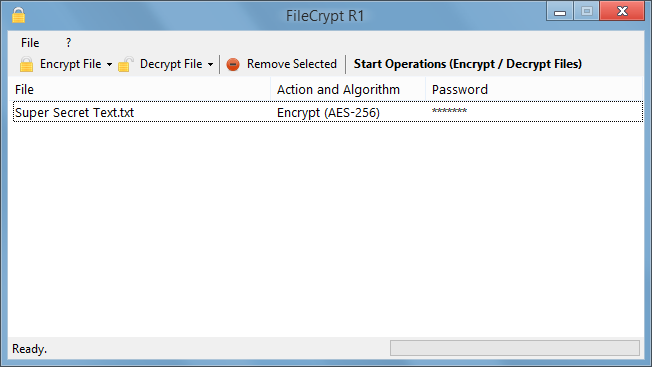The image size is (652, 367).
Task: Click the Encrypt (AES-256) cell
Action: pyautogui.click(x=328, y=113)
